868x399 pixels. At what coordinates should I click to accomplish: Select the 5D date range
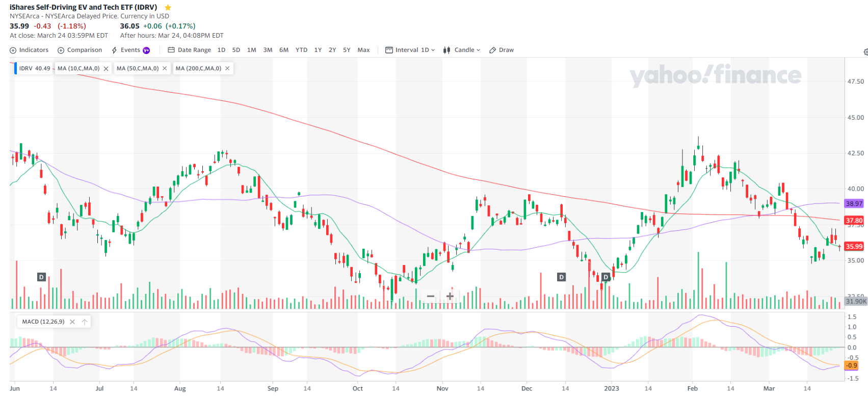236,50
